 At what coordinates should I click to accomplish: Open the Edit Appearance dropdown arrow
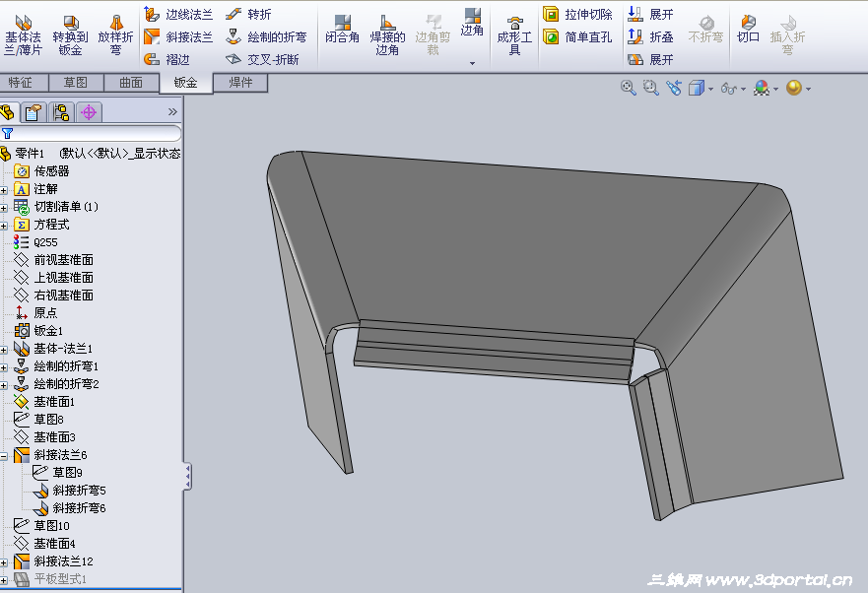coord(775,89)
